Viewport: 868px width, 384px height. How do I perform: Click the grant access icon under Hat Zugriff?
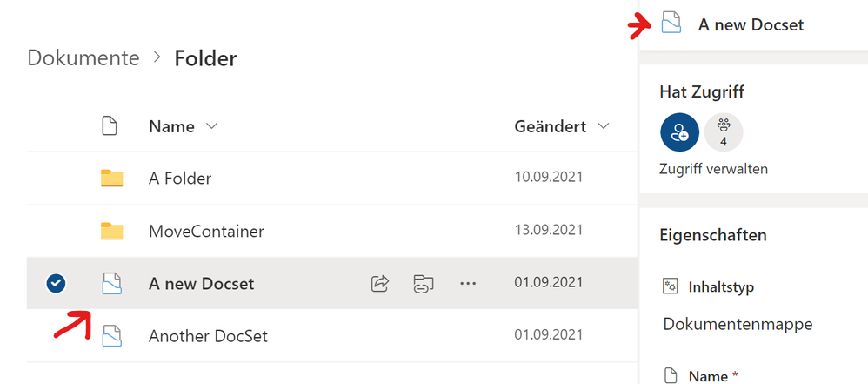[679, 132]
